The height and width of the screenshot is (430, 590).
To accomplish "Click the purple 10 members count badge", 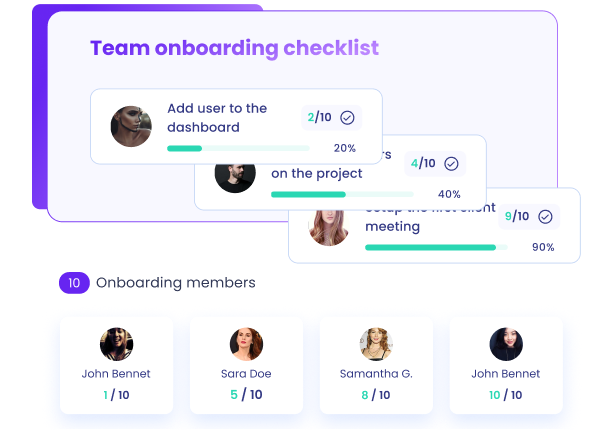I will click(x=74, y=283).
